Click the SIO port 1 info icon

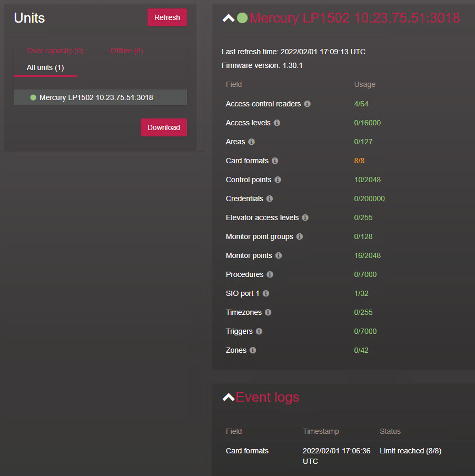click(266, 293)
